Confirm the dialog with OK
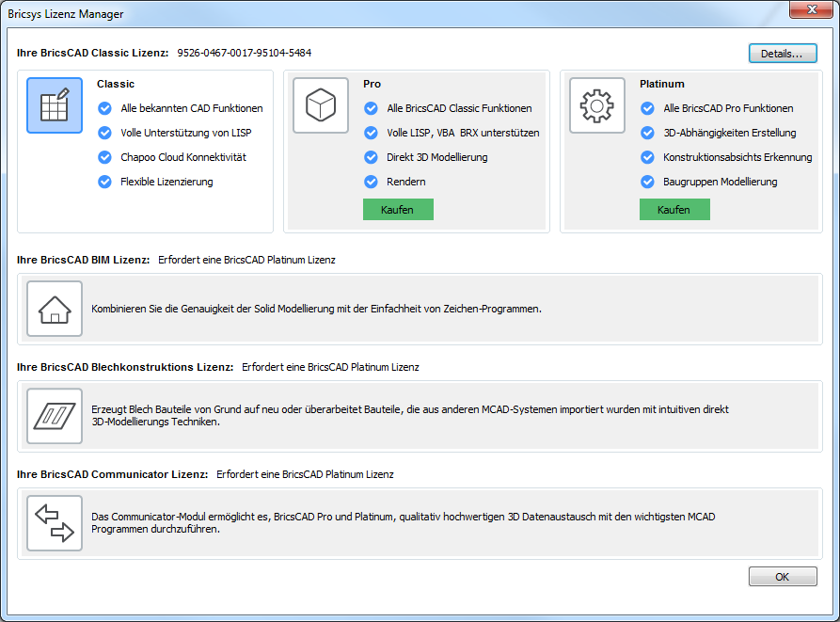Screen dimensions: 840x622 [783, 577]
